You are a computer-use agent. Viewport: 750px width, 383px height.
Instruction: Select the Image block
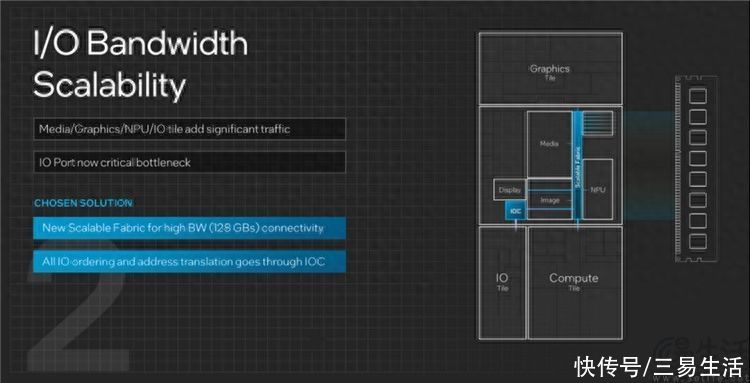(x=550, y=200)
